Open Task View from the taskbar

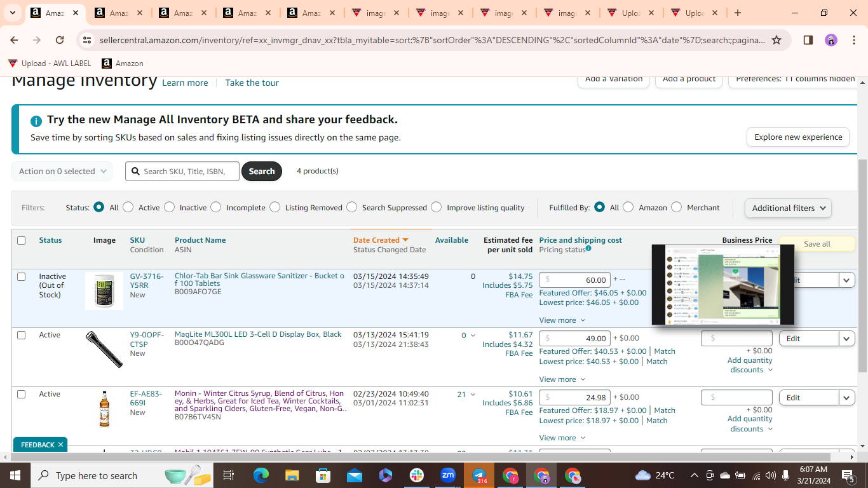click(x=229, y=475)
